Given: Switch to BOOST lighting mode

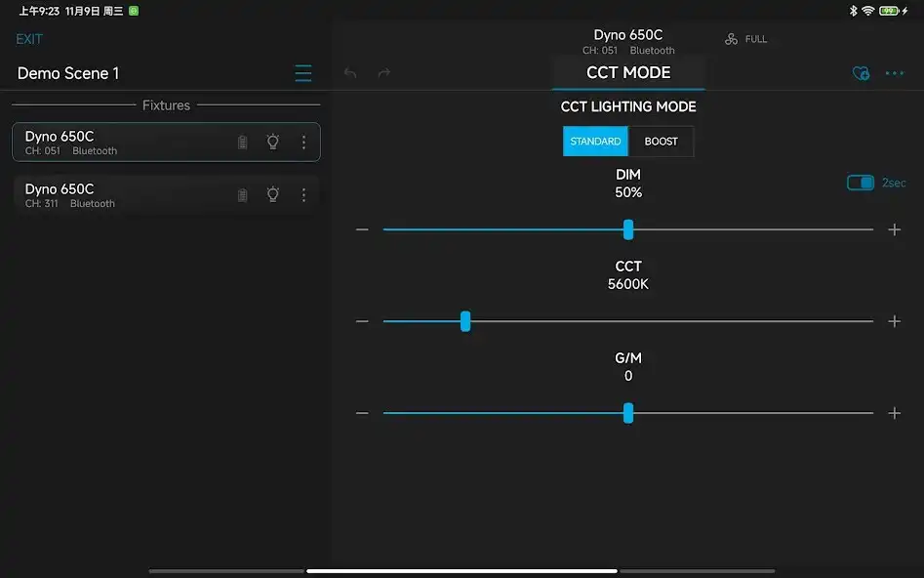Looking at the screenshot, I should point(662,142).
